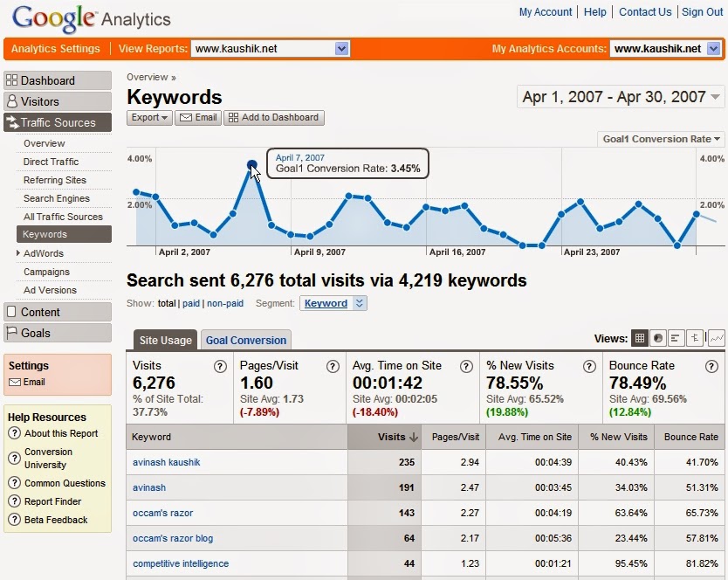Switch to table view icon

(x=640, y=338)
